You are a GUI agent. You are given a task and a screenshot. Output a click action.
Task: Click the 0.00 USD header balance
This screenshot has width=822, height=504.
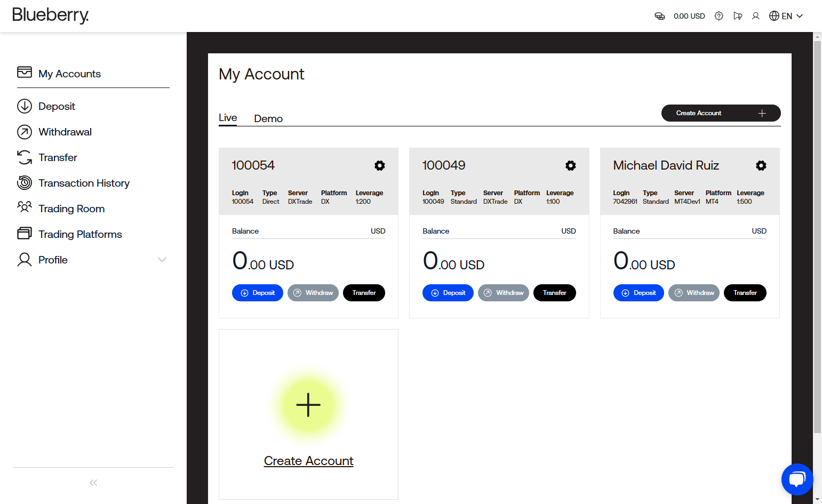[689, 16]
